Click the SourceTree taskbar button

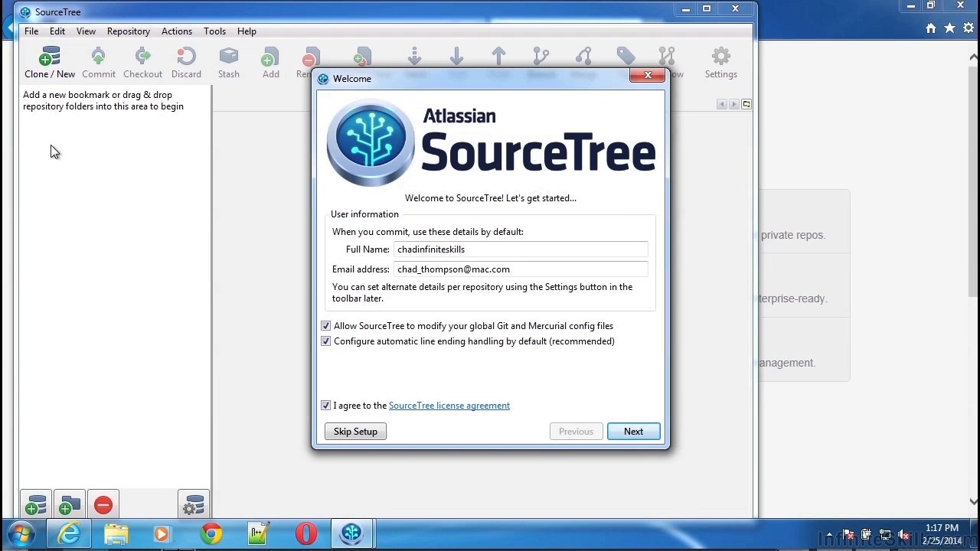[351, 533]
